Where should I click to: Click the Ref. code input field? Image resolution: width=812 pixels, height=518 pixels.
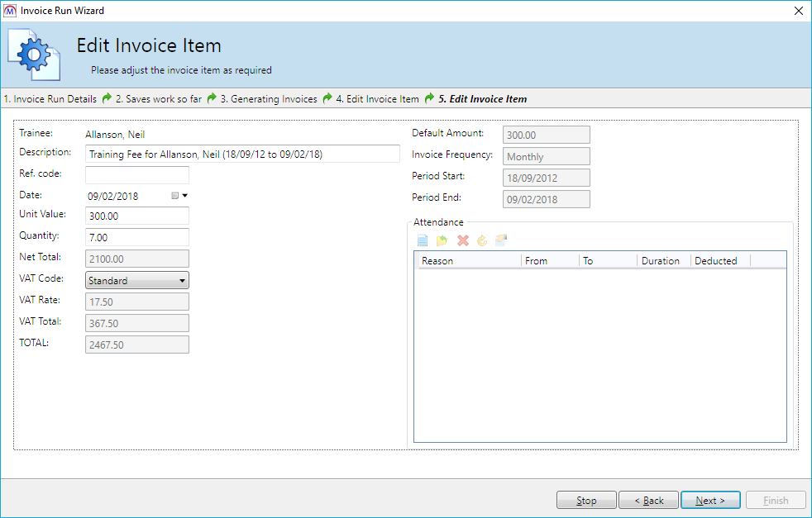(x=137, y=175)
